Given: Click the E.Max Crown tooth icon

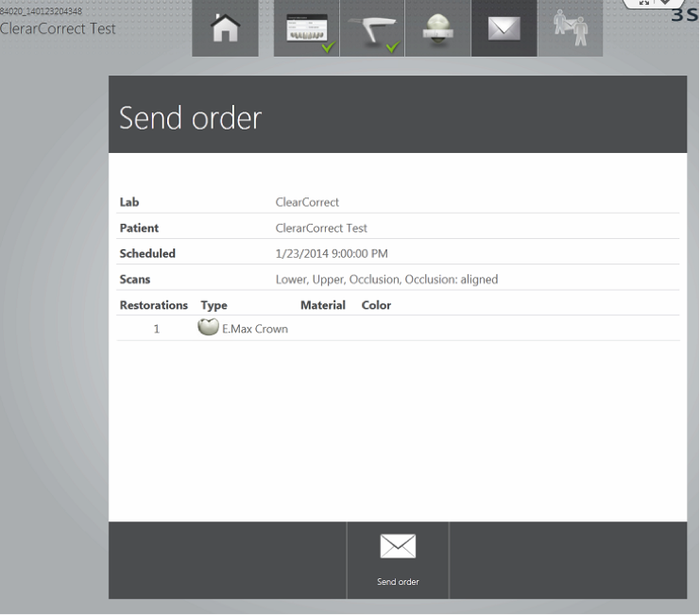Looking at the screenshot, I should click(208, 327).
